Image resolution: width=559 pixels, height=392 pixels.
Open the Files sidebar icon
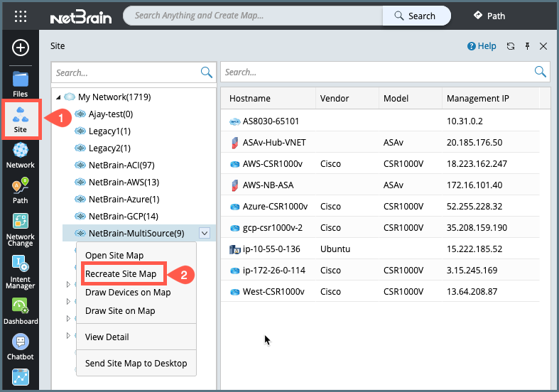point(21,83)
